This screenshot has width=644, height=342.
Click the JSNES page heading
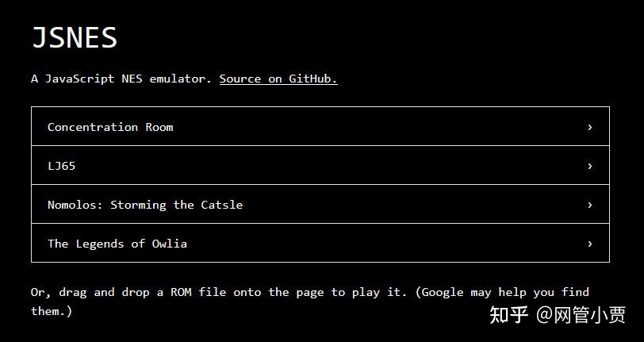pos(75,38)
